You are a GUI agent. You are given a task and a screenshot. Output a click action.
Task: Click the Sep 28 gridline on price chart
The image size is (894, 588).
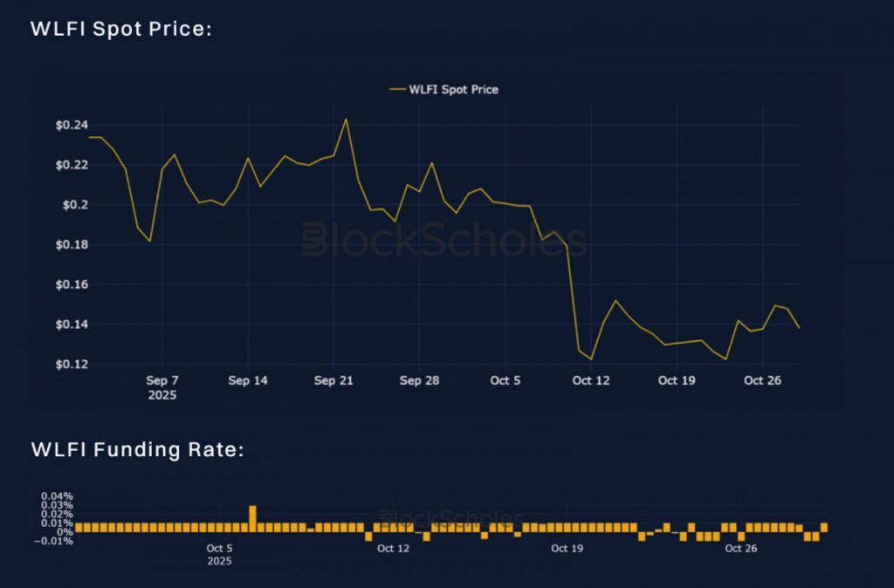pyautogui.click(x=419, y=244)
